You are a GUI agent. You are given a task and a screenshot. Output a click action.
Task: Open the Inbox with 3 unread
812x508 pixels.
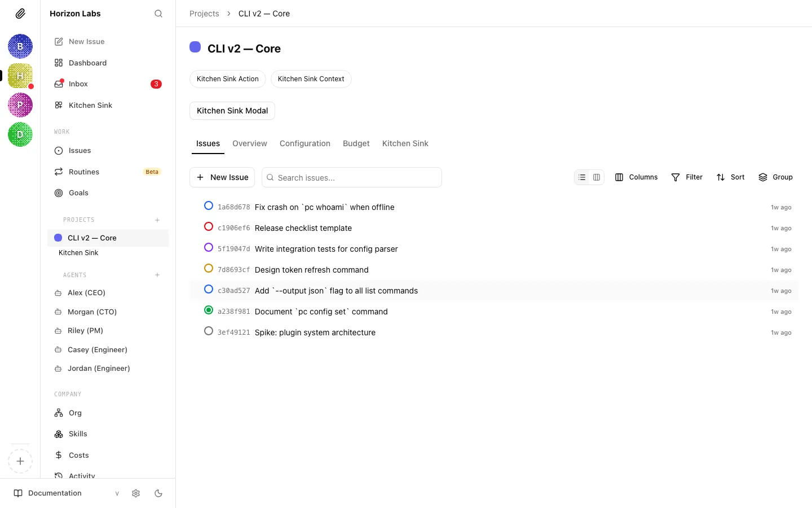108,84
